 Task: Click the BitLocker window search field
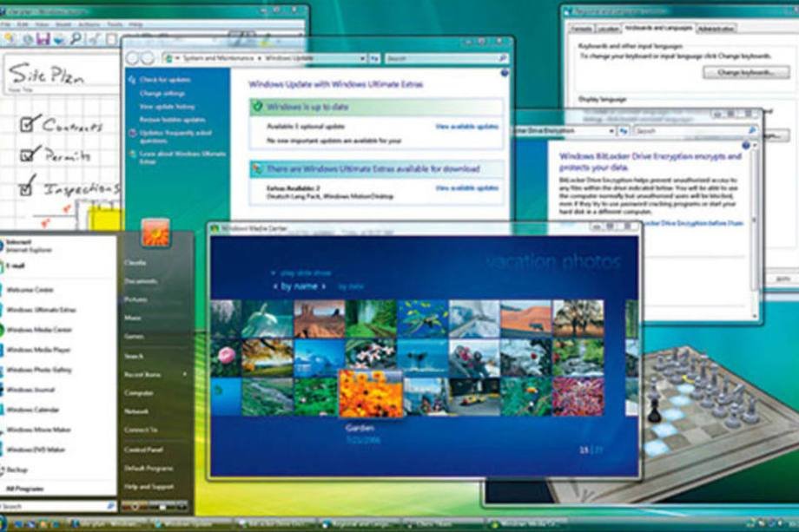(695, 131)
